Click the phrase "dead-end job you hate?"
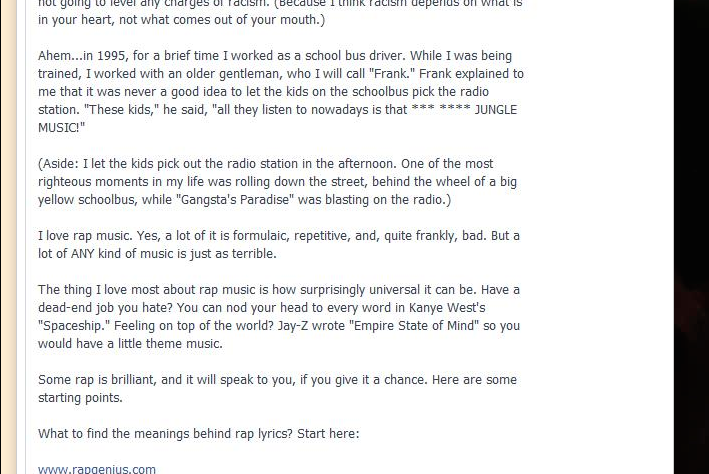The image size is (709, 474). [x=105, y=308]
